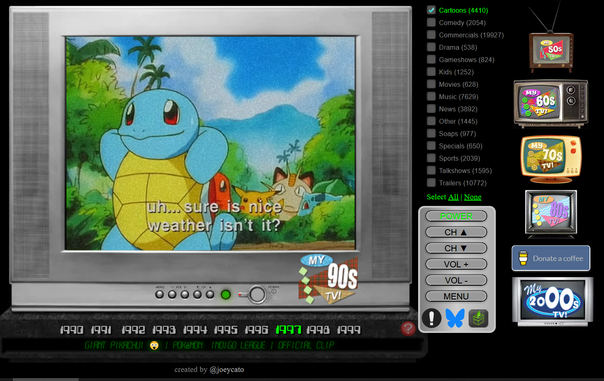Check the Drama (538) category
604x381 pixels.
point(431,47)
